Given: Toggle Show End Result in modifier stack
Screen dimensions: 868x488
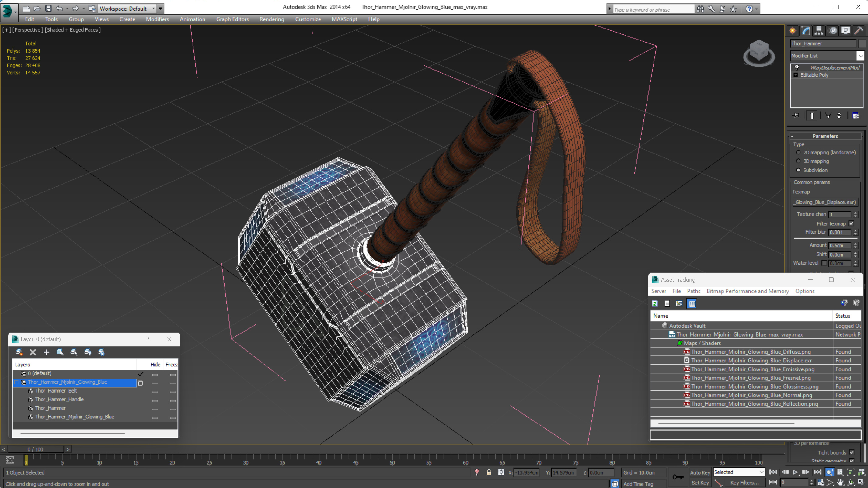Looking at the screenshot, I should tap(812, 116).
